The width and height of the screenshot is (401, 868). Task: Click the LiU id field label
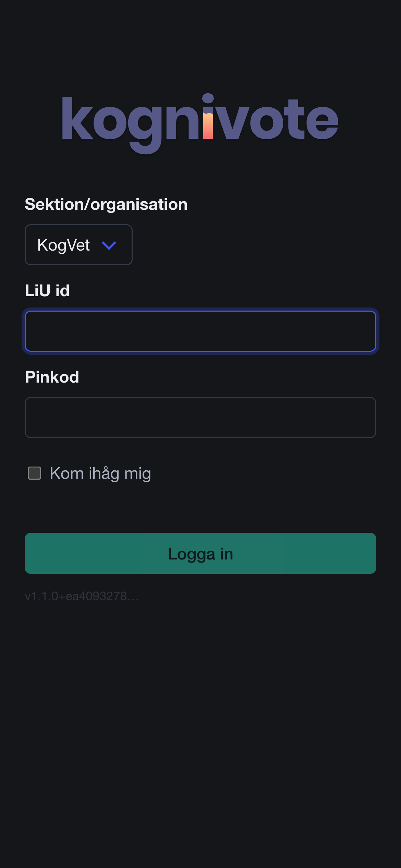coord(47,291)
